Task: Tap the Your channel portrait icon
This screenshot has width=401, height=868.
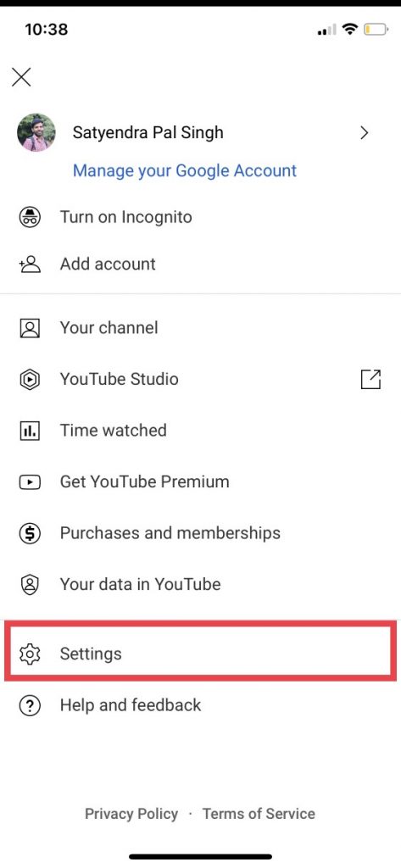Action: (30, 328)
